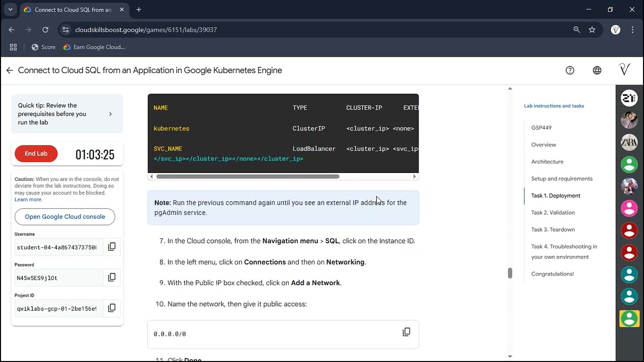Reload the page
This screenshot has height=362, width=644.
click(45, 30)
